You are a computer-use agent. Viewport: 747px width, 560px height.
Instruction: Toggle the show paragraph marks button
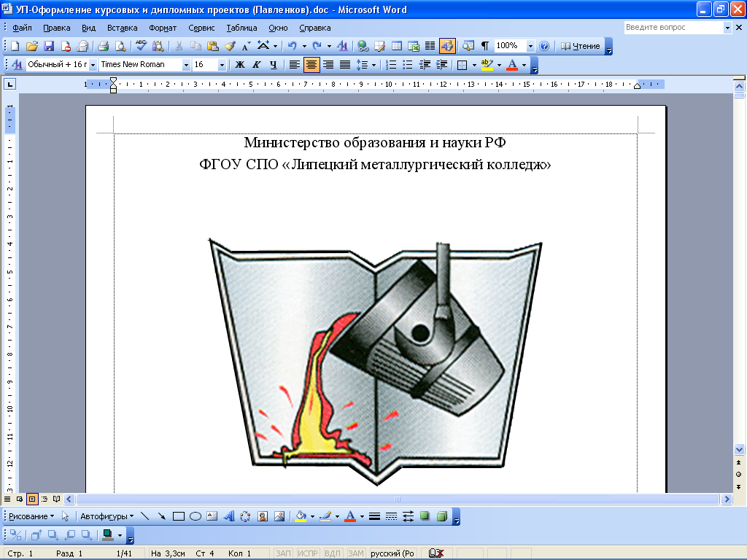click(485, 46)
